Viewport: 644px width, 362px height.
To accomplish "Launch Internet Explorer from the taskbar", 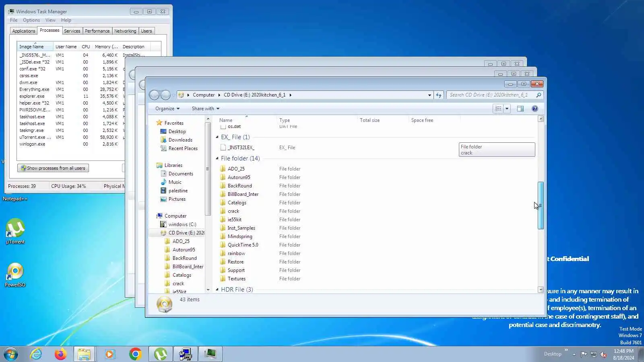I will tap(36, 354).
